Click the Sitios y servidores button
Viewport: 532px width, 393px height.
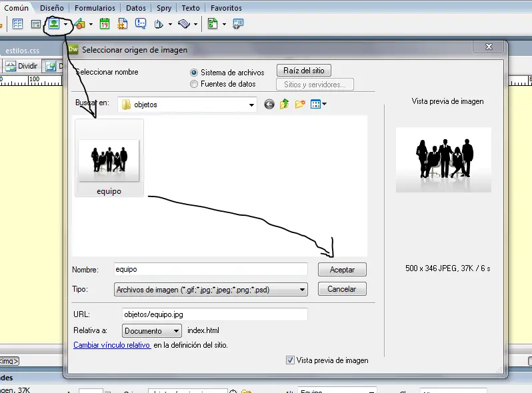315,85
